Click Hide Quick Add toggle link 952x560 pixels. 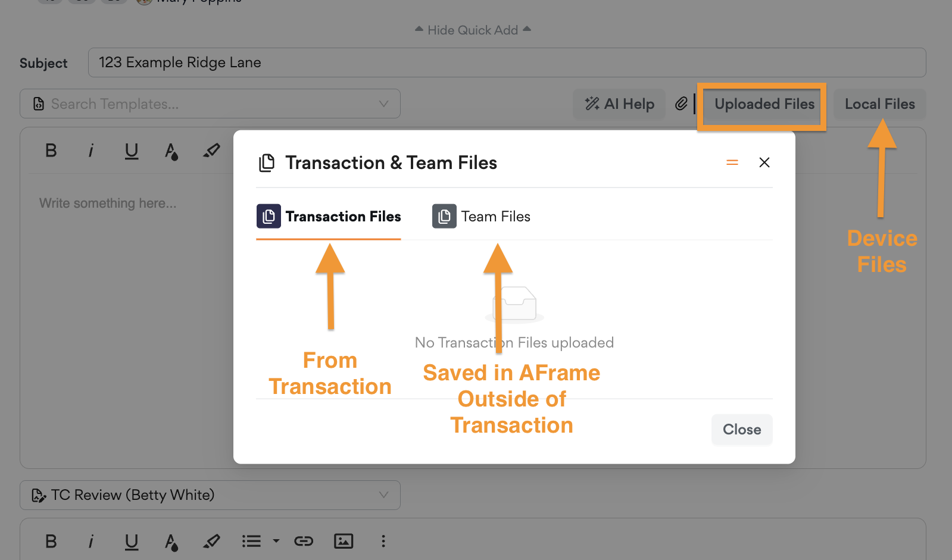click(x=473, y=30)
